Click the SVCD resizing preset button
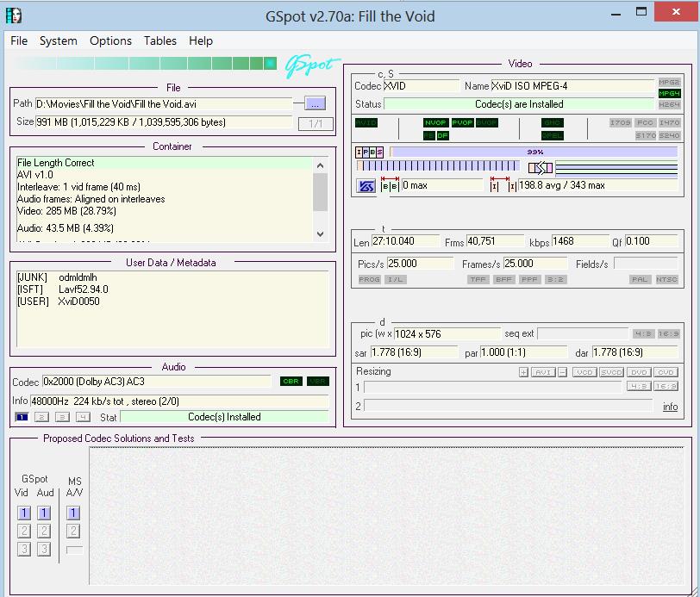The image size is (700, 597). (611, 372)
